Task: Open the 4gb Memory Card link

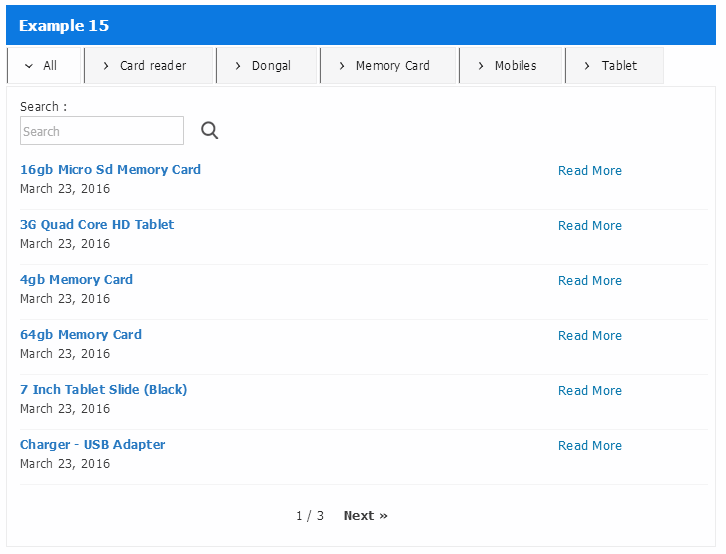Action: click(x=76, y=280)
